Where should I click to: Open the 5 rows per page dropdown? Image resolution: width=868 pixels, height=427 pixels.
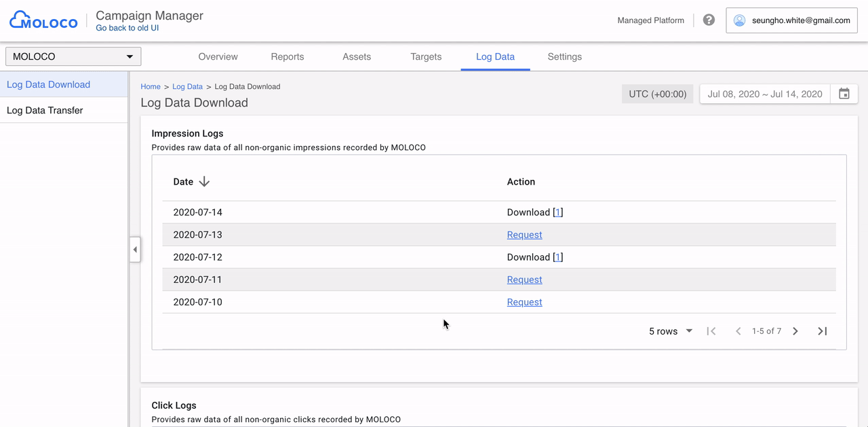point(671,331)
